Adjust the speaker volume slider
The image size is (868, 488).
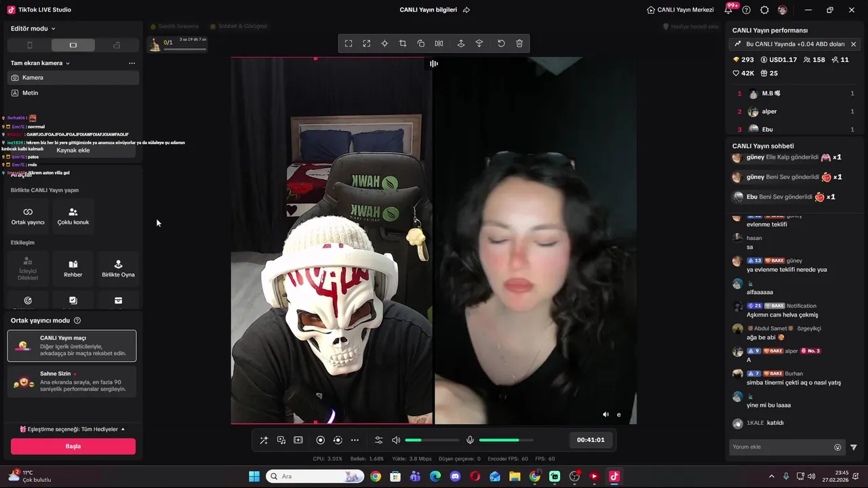pos(431,440)
